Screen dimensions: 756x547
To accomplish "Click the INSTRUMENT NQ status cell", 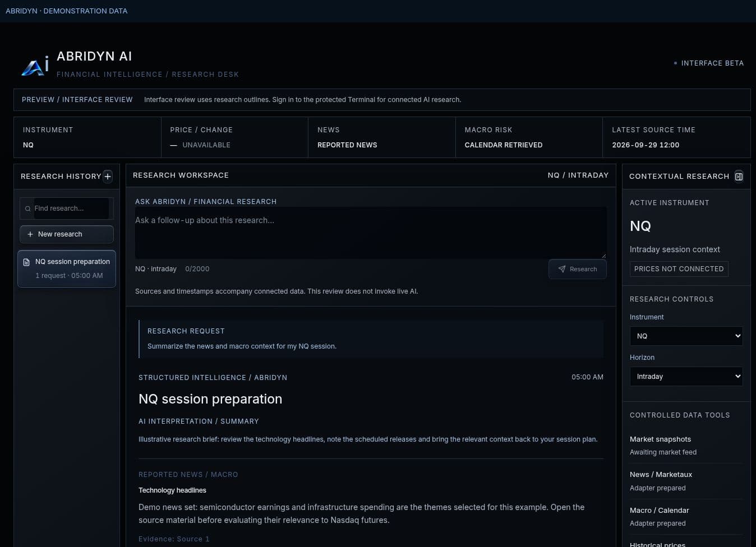I will [x=87, y=137].
